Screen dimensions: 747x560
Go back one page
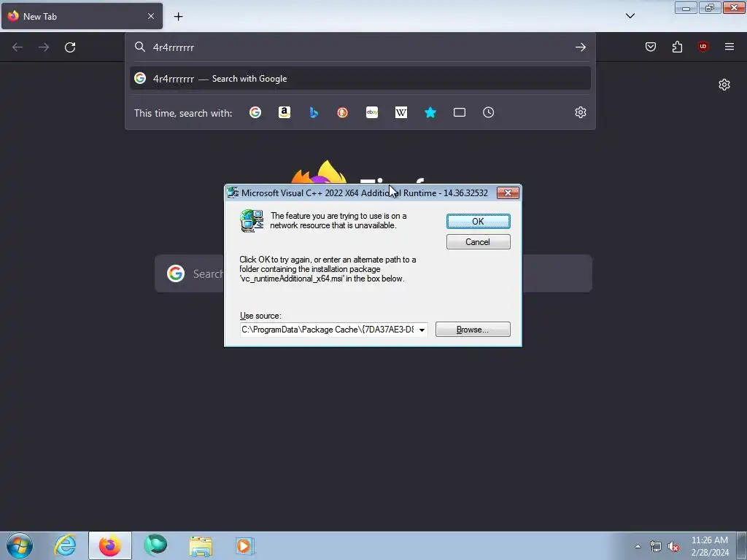click(x=18, y=47)
